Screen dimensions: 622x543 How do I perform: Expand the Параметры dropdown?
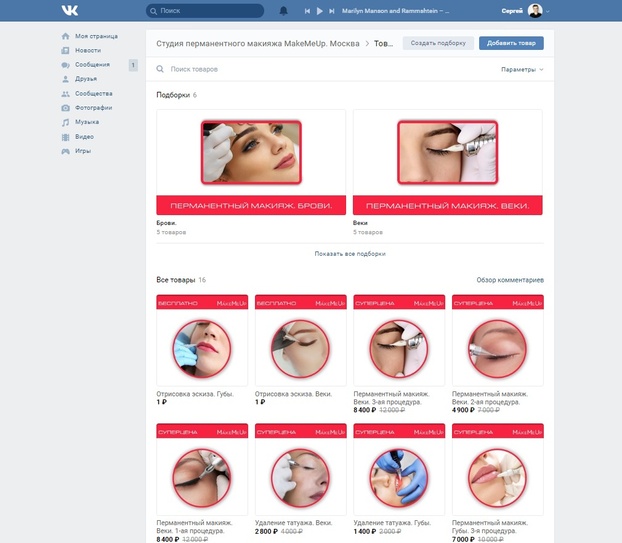(x=522, y=69)
